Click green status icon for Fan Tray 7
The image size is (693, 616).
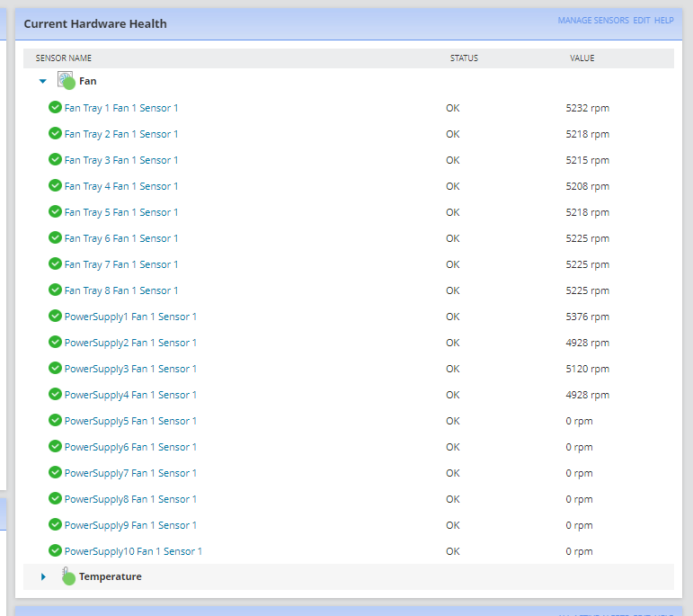[55, 263]
